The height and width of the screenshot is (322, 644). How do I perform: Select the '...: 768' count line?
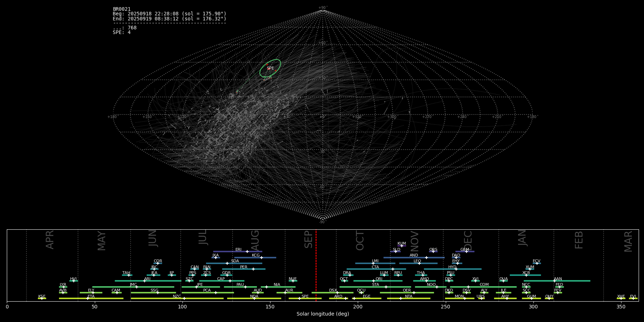click(x=125, y=28)
